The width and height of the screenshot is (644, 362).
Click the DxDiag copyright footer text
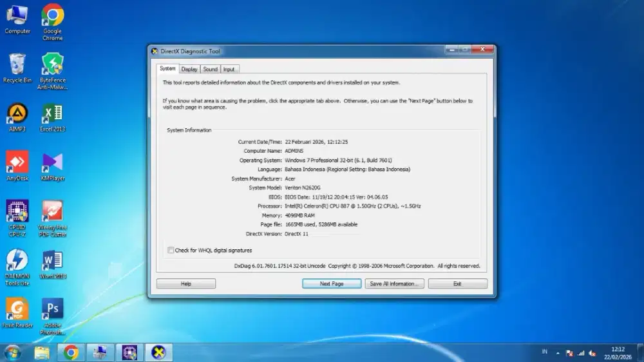357,266
